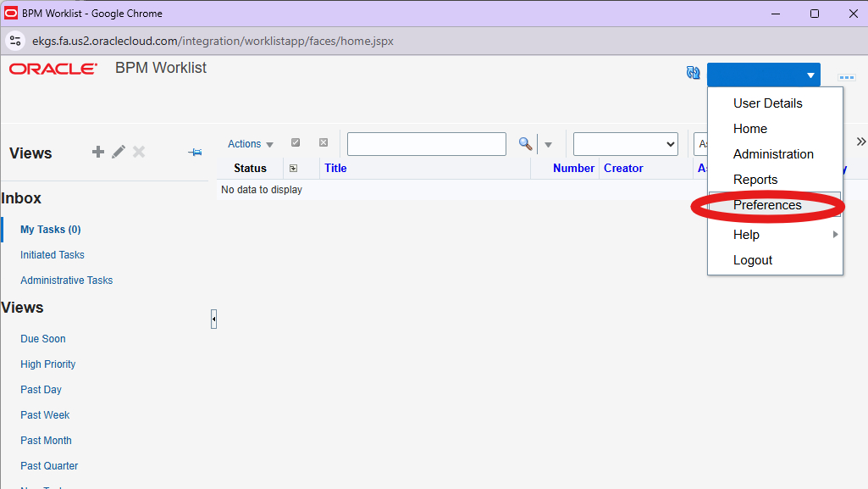Click the X icon in the Actions toolbar
Viewport: 868px width, 489px height.
tap(323, 142)
